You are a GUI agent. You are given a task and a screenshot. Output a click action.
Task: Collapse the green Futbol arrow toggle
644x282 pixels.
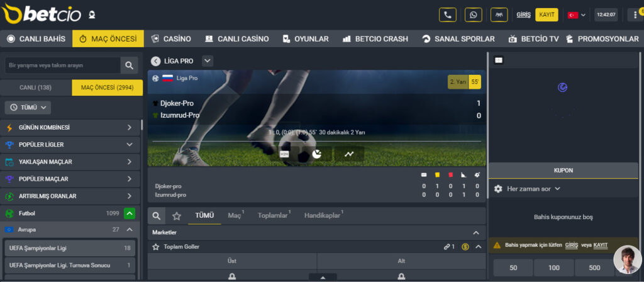point(130,213)
